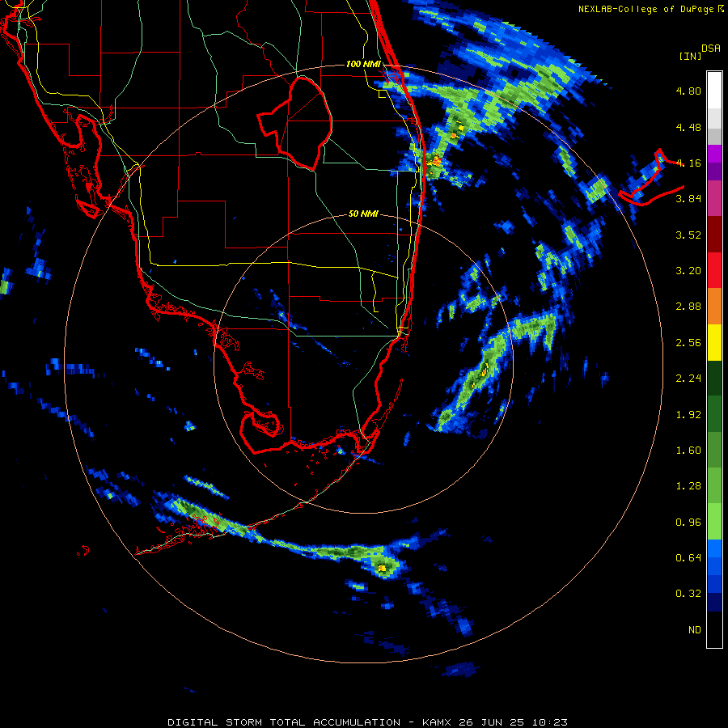Click the 3.84 legend value
Viewport: 728px width, 728px height.
[688, 199]
